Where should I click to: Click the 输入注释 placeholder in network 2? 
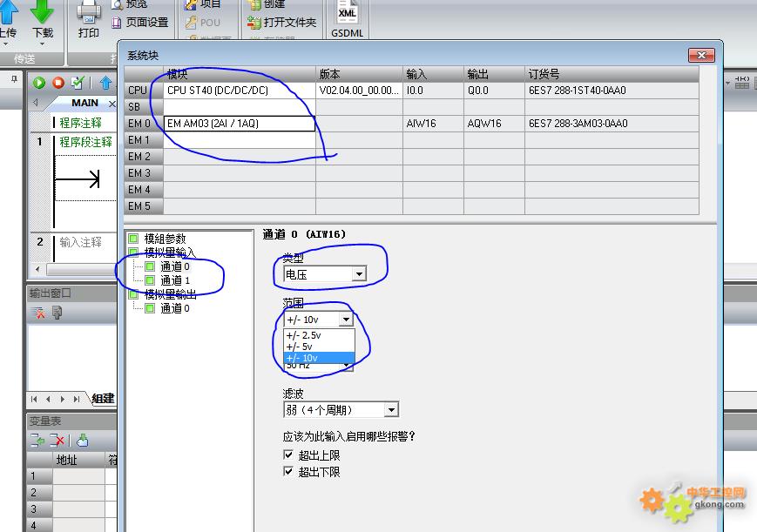coord(81,242)
